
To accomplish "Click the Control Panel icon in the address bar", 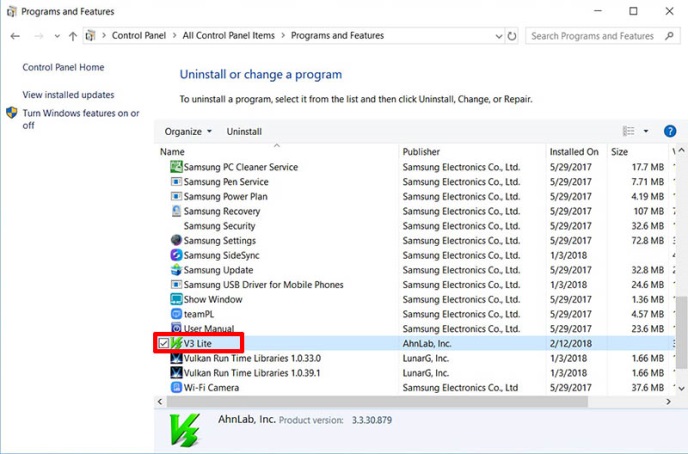I will pos(90,36).
